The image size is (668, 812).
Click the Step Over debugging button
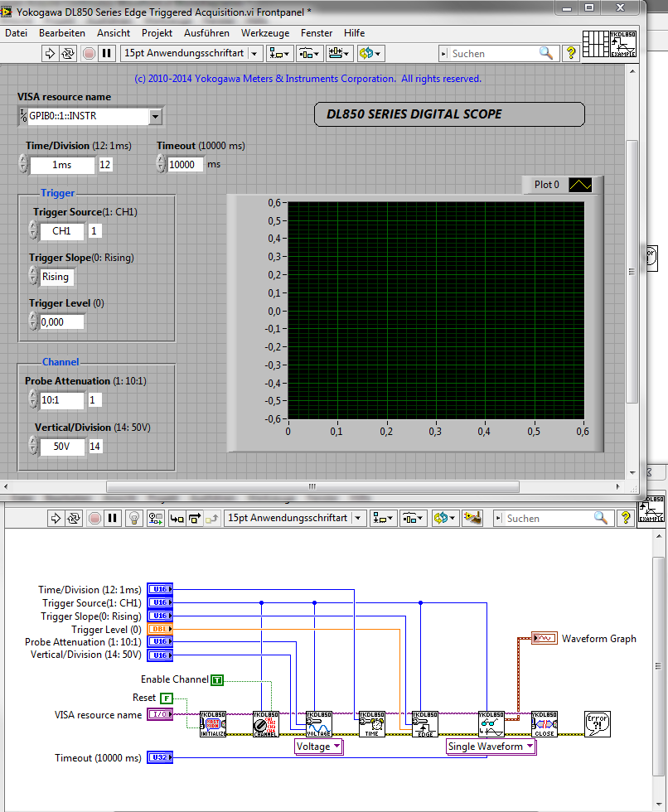click(195, 518)
